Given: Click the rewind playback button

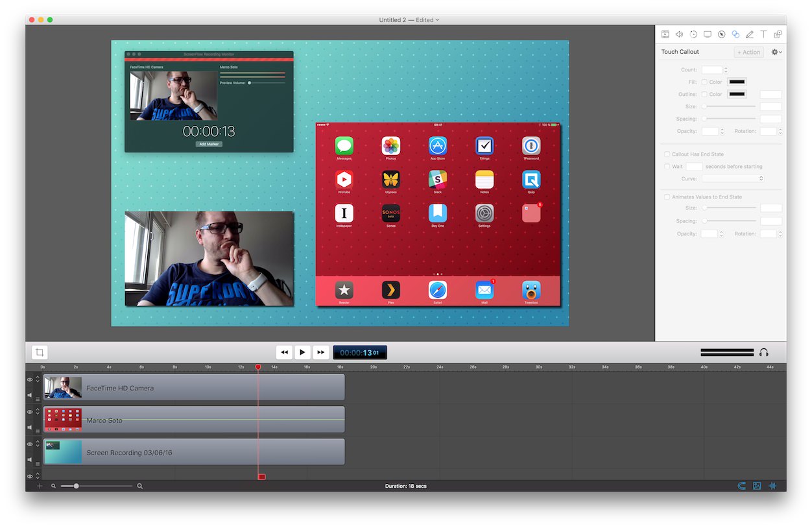Looking at the screenshot, I should click(284, 352).
